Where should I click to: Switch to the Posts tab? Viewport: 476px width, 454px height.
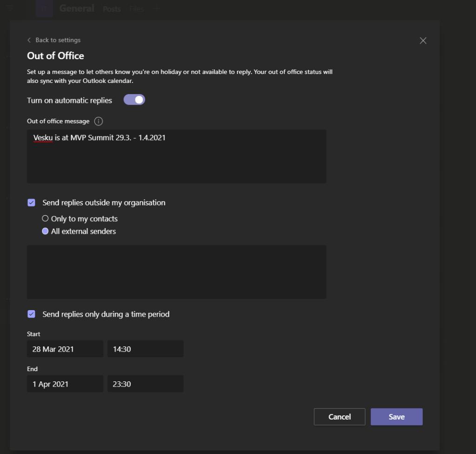[112, 9]
